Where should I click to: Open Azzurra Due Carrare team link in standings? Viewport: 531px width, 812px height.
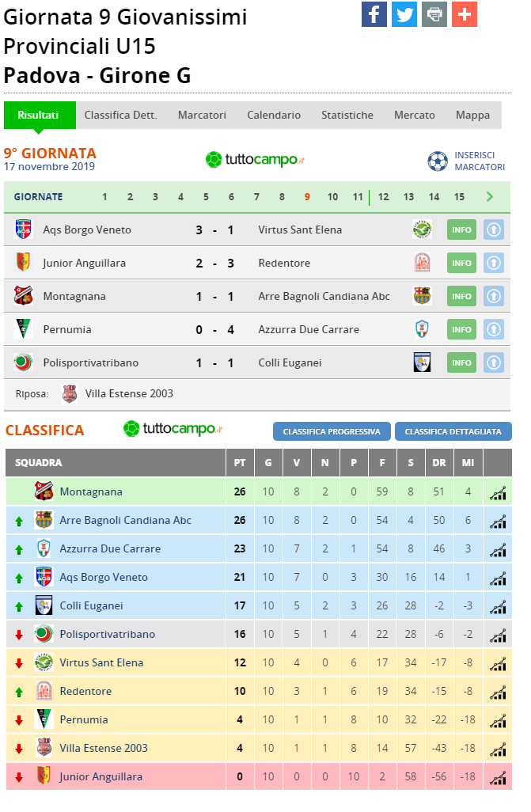110,549
